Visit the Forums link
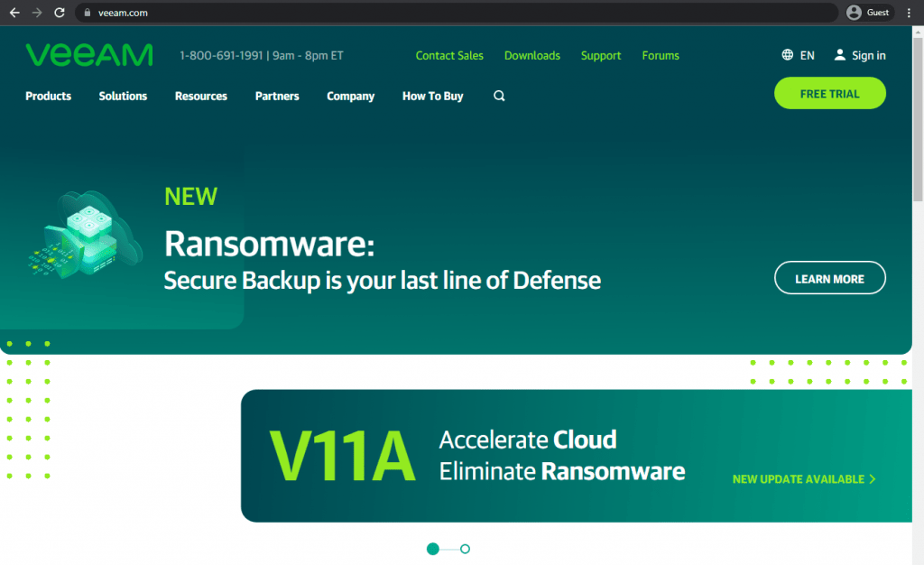The image size is (924, 565). [x=661, y=55]
